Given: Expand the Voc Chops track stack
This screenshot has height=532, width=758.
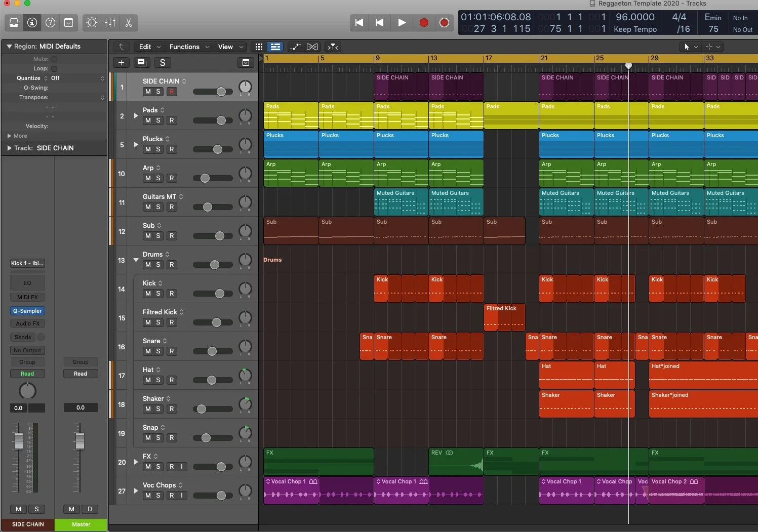Looking at the screenshot, I should (136, 491).
